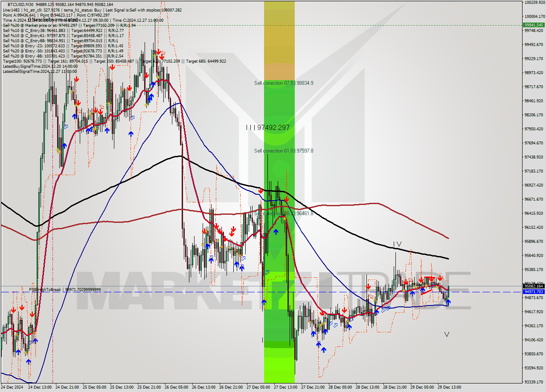Click the 'Sell correction 61.8 | 97597.8' label
546x392 pixels.
pos(284,151)
